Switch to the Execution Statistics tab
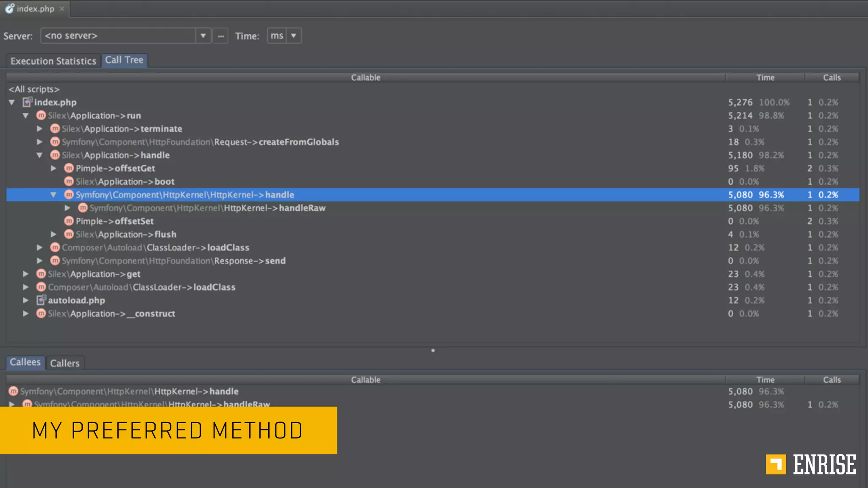 53,61
